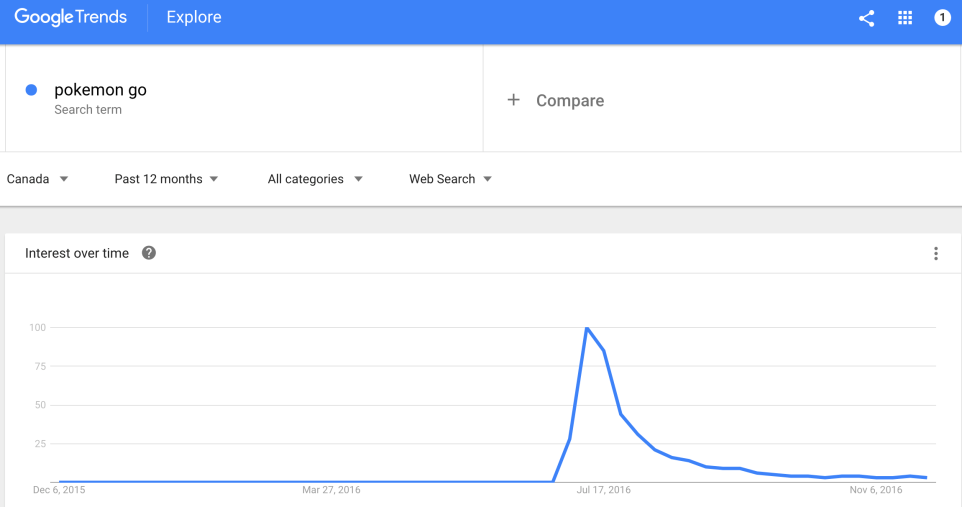Open the notifications badge
This screenshot has width=962, height=507.
pos(942,18)
